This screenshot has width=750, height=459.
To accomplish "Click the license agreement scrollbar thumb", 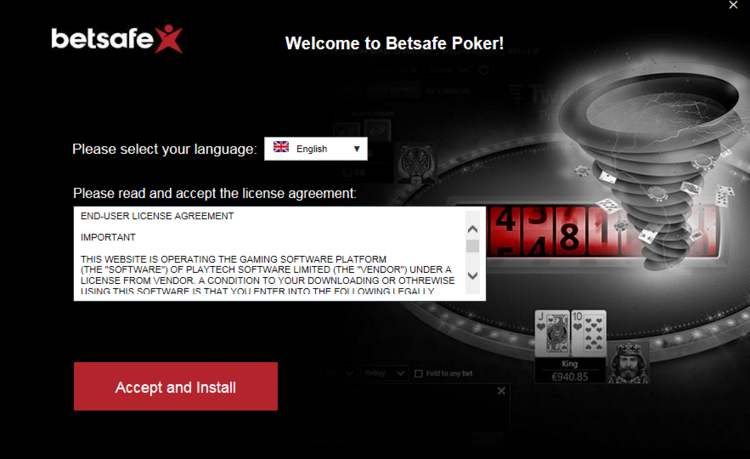I will coord(472,246).
